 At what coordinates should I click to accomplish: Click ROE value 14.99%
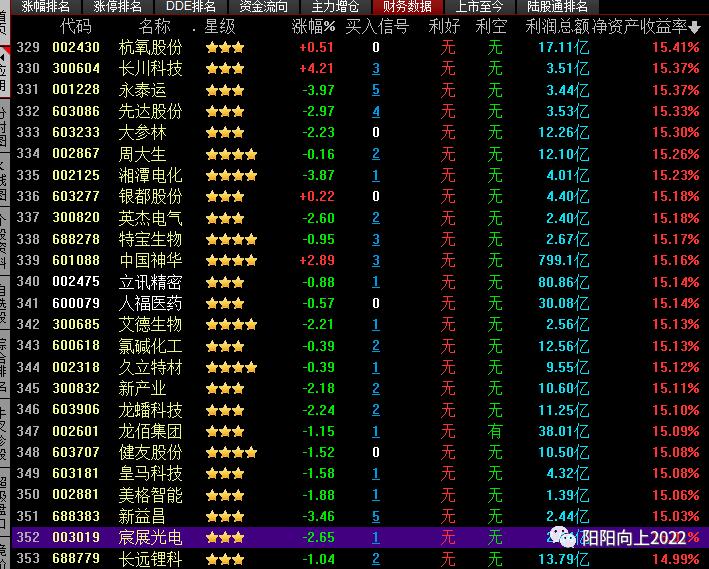676,559
